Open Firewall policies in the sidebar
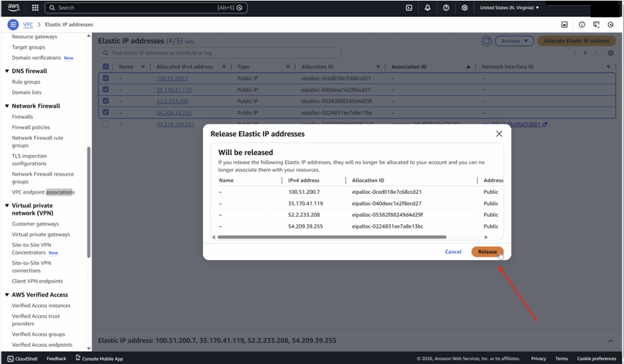The height and width of the screenshot is (364, 624). [31, 127]
